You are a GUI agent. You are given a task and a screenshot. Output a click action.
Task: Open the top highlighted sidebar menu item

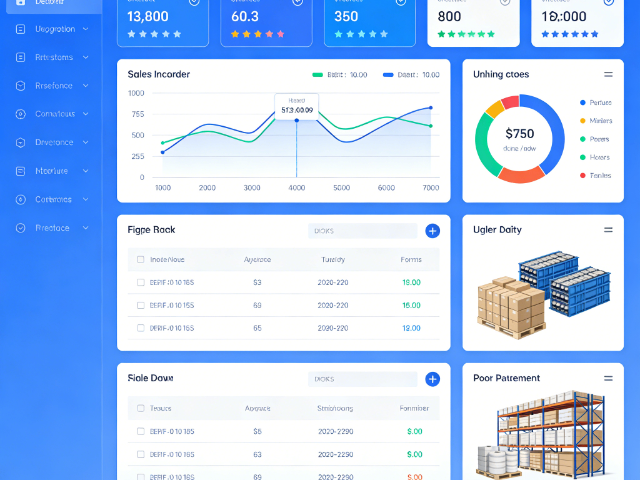pyautogui.click(x=50, y=4)
